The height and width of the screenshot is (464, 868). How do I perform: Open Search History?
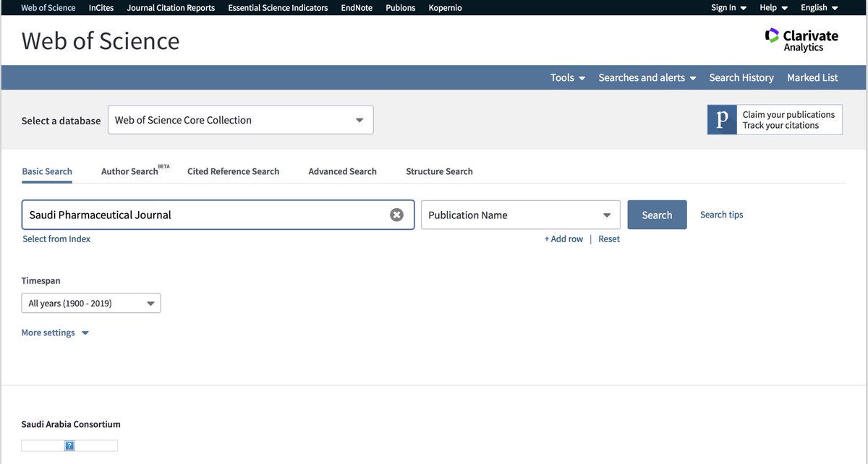[741, 78]
